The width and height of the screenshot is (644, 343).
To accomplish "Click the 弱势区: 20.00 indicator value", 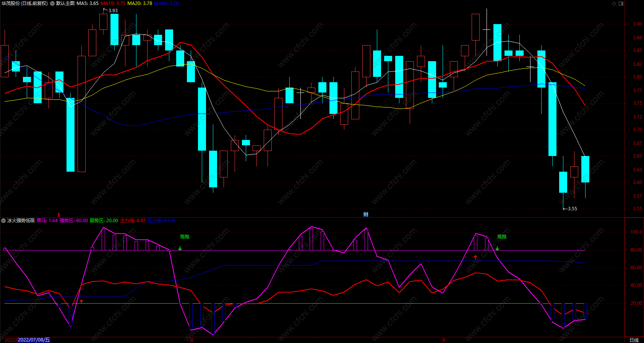I will point(104,221).
